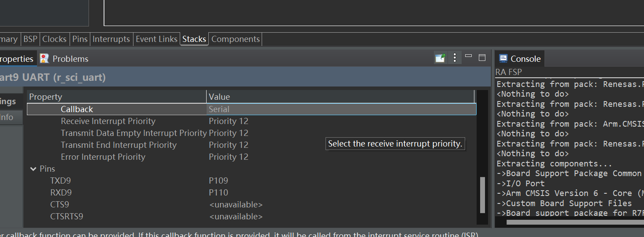
Task: Click the Console monitor icon
Action: point(503,58)
